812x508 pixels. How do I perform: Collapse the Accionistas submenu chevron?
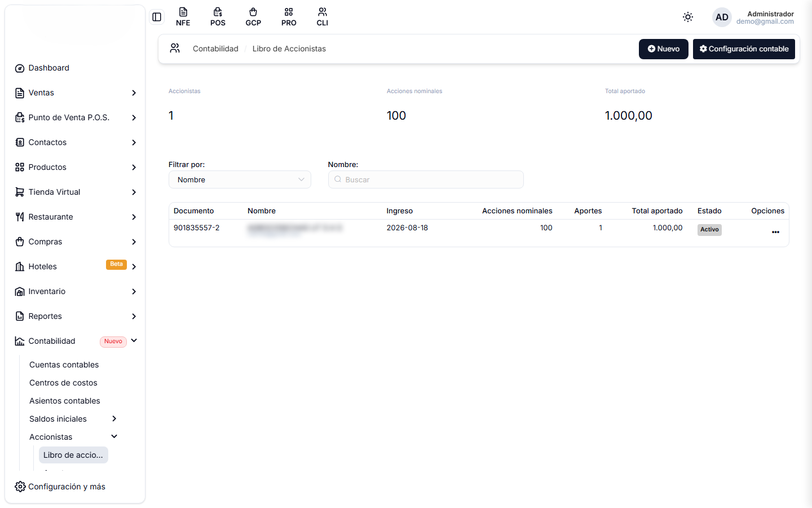click(x=114, y=436)
